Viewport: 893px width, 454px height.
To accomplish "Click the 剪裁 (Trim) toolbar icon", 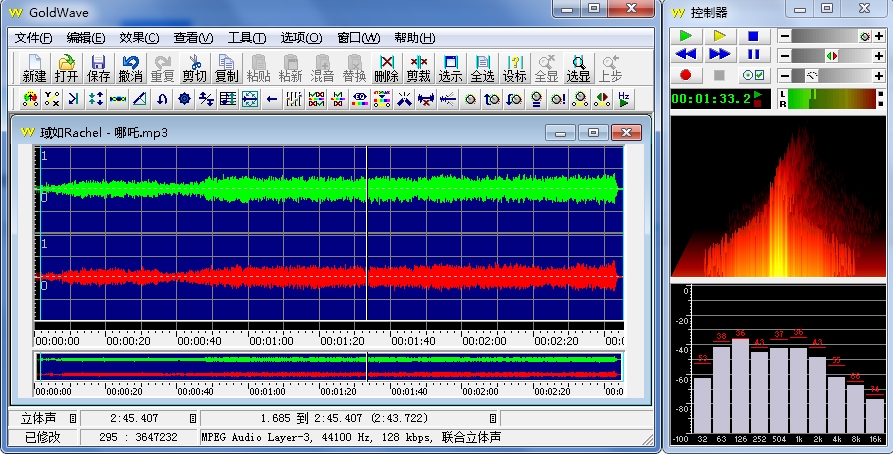I will coord(418,68).
